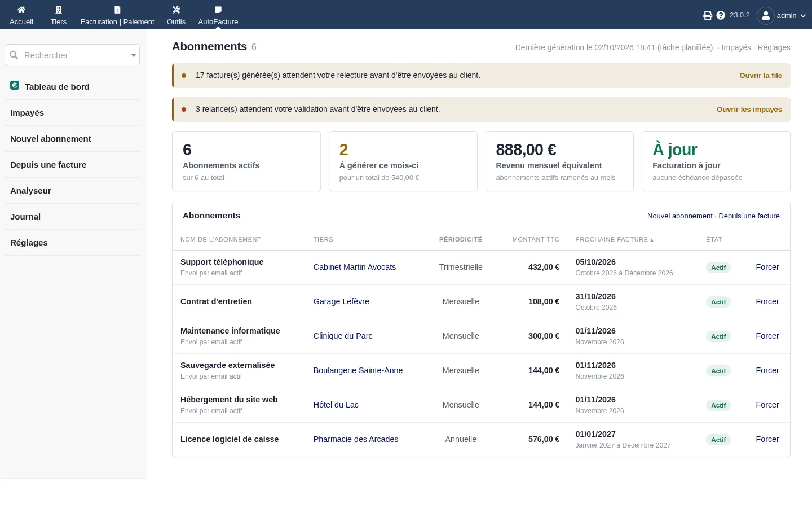Click the admin user avatar icon
The height and width of the screenshot is (508, 812).
(x=766, y=16)
